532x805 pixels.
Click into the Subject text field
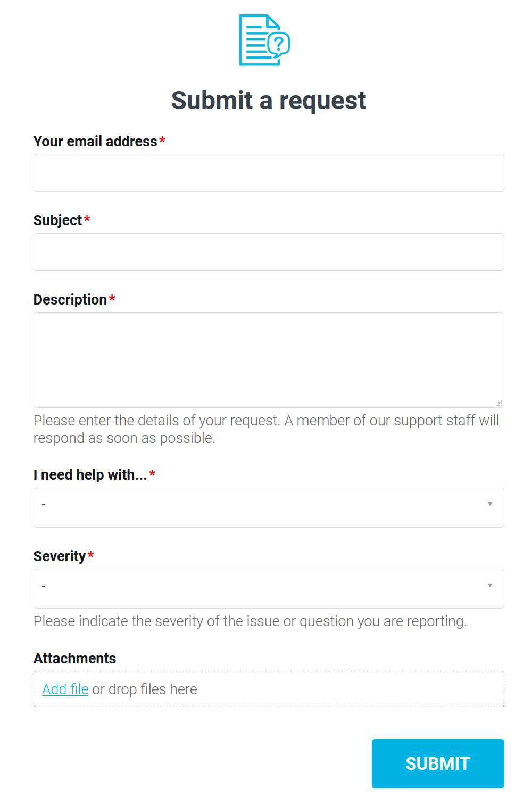coord(268,252)
